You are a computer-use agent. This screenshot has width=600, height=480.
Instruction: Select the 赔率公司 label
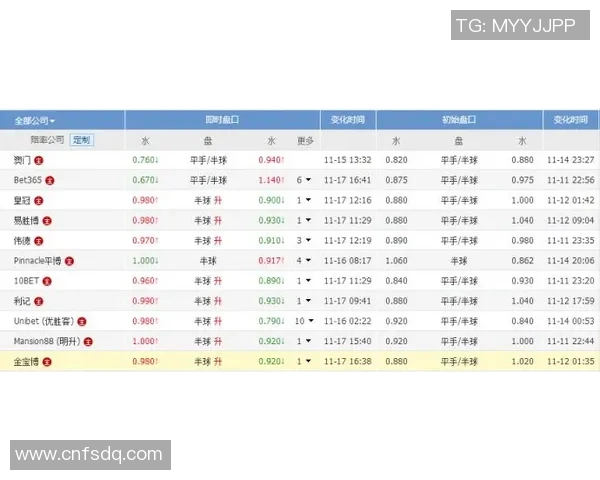46,140
